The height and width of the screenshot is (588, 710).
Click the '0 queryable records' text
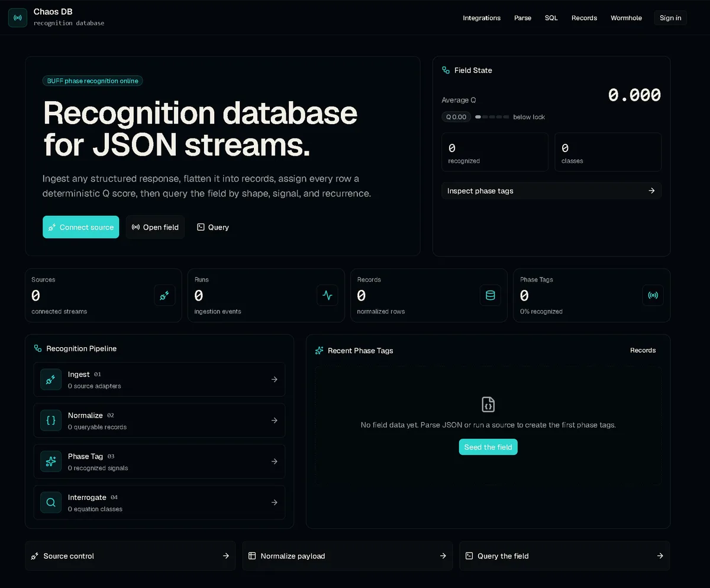click(97, 427)
